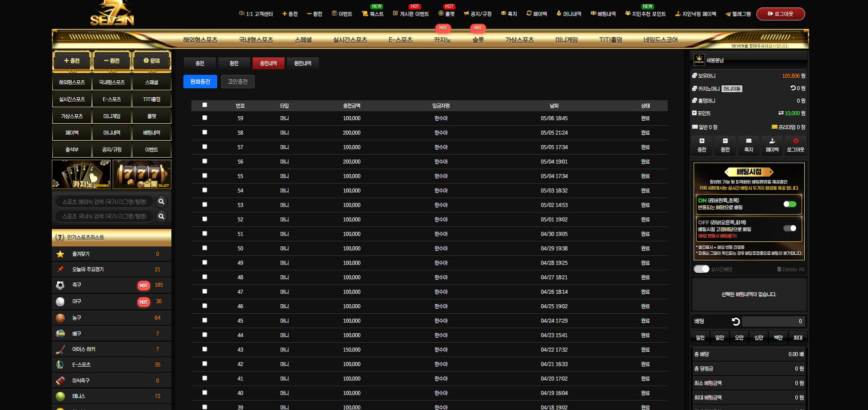Screen dimensions: 868x410
Task: Switch to the 환전내역 tab
Action: coord(302,63)
